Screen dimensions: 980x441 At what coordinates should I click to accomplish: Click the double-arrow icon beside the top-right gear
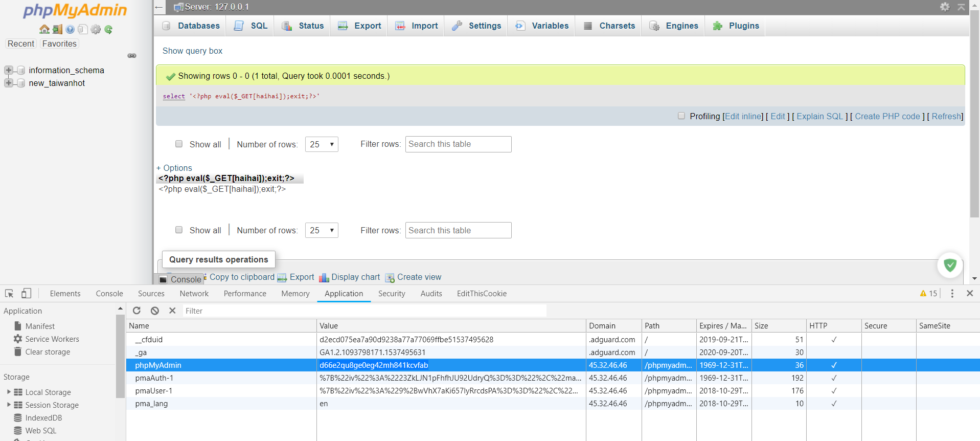click(x=961, y=7)
